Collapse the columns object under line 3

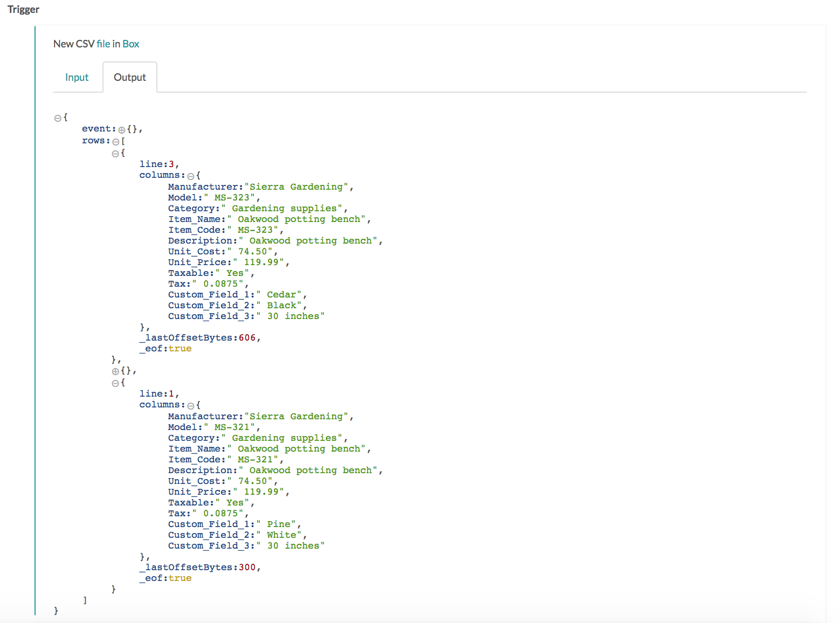coord(191,175)
